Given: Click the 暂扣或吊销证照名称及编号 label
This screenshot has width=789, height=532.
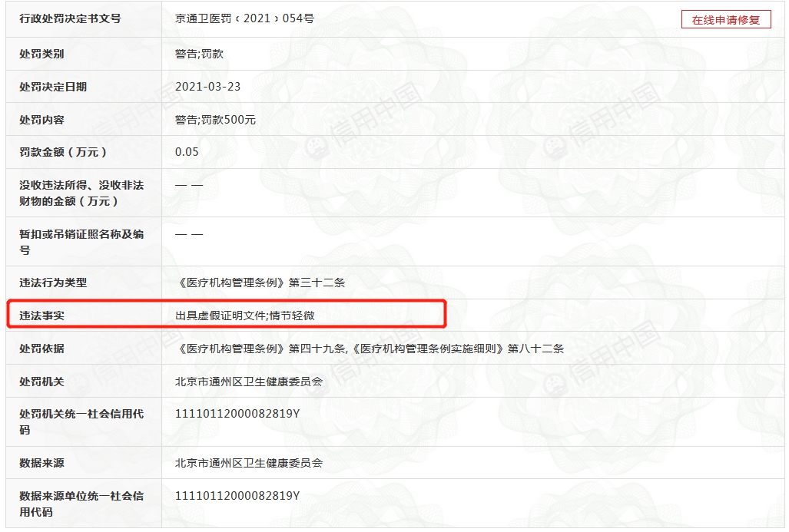Looking at the screenshot, I should (81, 242).
